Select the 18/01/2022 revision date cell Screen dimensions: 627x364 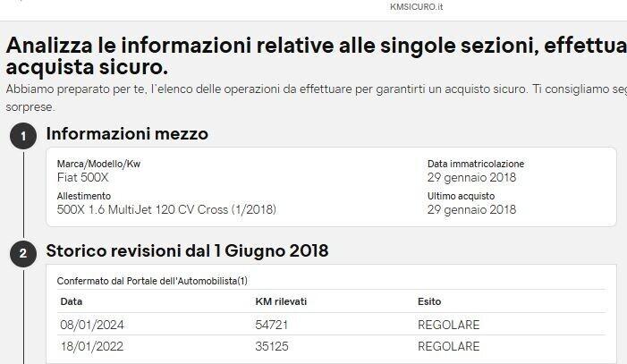89,347
